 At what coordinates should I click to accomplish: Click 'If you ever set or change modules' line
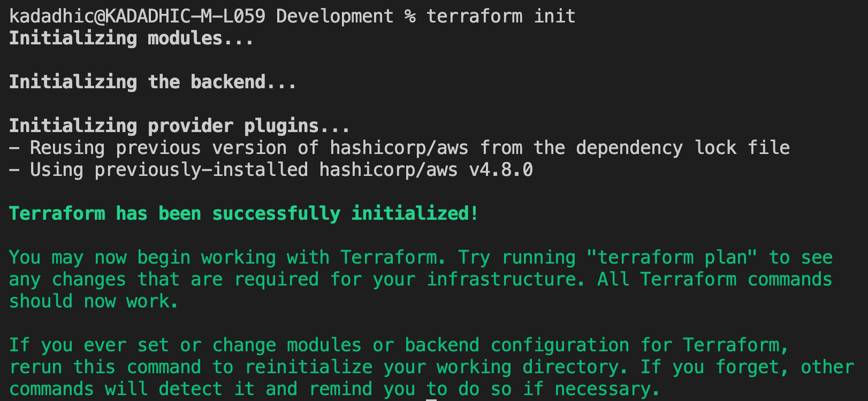click(185, 345)
